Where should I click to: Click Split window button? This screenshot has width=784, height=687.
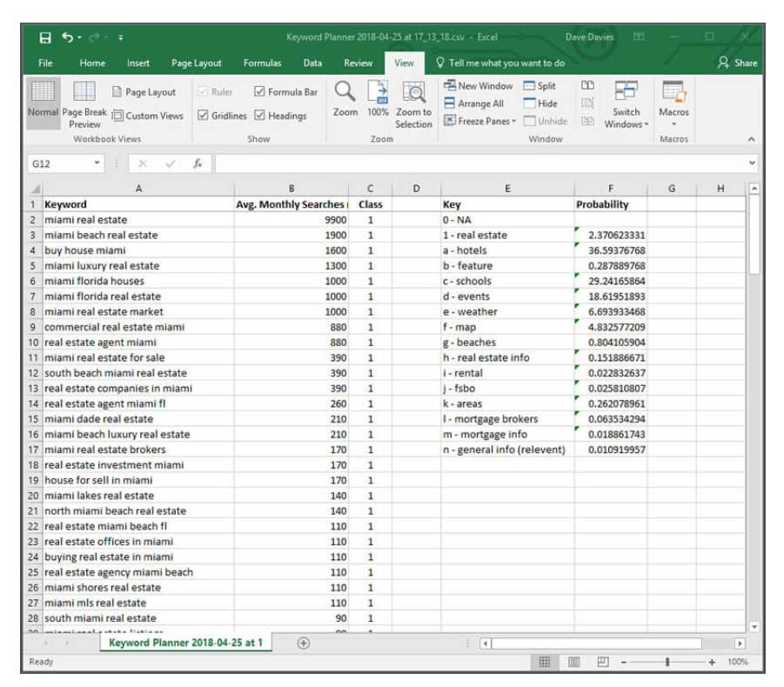point(539,86)
